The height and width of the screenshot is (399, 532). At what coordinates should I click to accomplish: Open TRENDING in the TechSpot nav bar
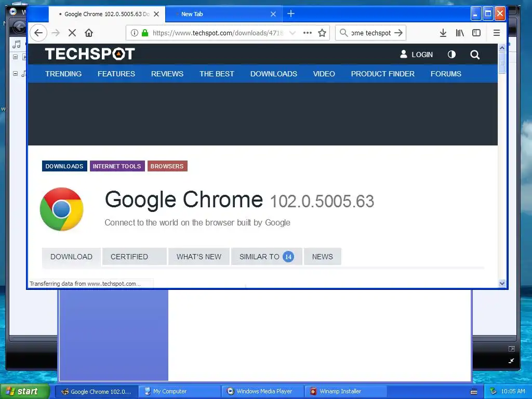(63, 74)
